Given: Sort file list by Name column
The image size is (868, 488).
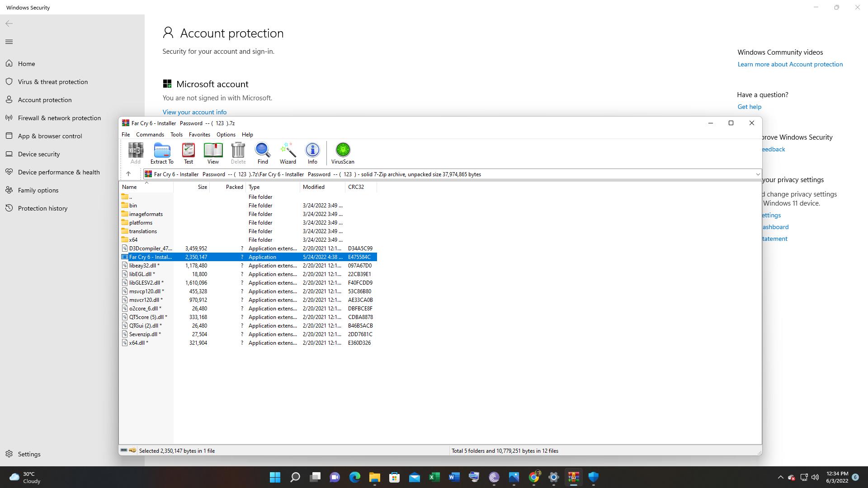Looking at the screenshot, I should coord(129,187).
